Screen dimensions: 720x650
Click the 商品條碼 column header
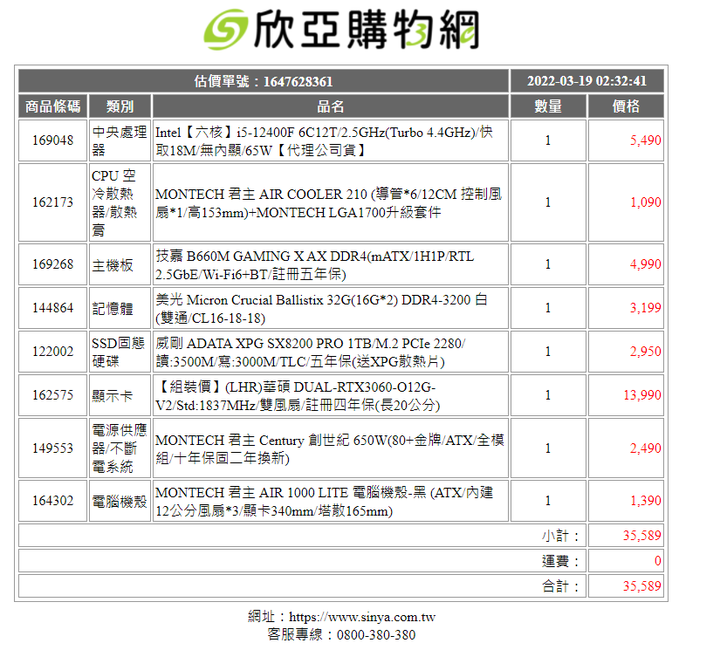click(x=53, y=106)
